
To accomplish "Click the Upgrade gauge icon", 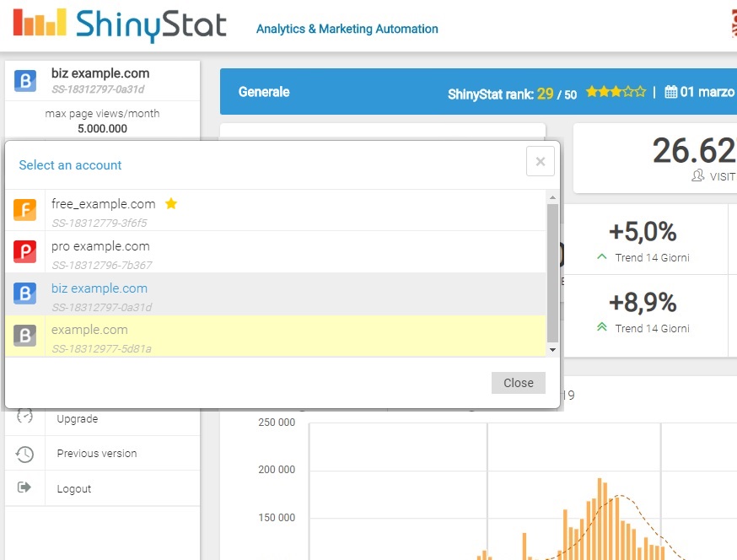I will click(24, 416).
